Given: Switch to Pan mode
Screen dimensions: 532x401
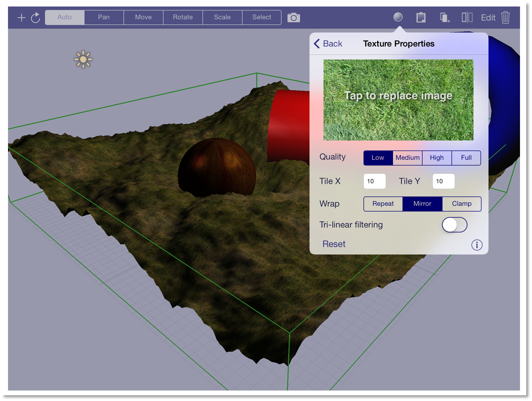Looking at the screenshot, I should point(104,17).
